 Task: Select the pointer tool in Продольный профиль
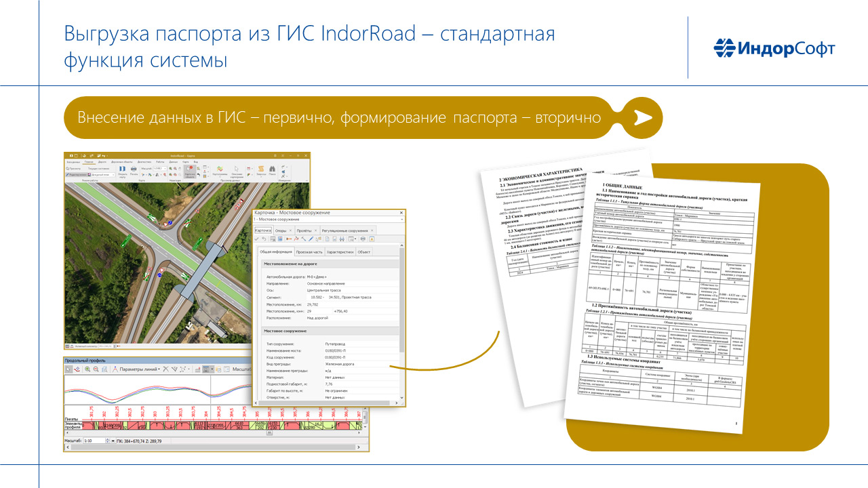(x=68, y=369)
